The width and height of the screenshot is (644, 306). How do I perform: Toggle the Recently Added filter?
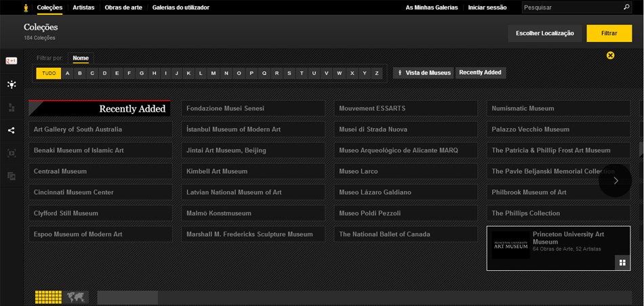click(x=481, y=72)
